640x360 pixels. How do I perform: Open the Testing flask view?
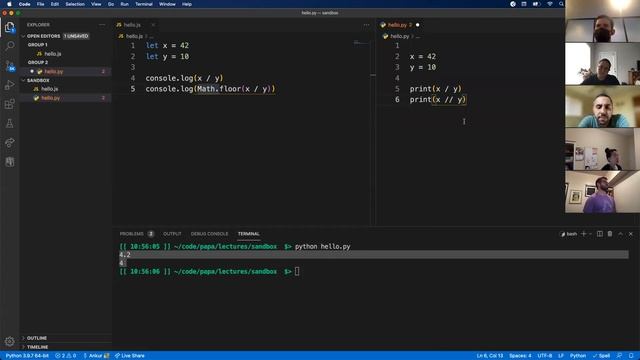(x=9, y=123)
